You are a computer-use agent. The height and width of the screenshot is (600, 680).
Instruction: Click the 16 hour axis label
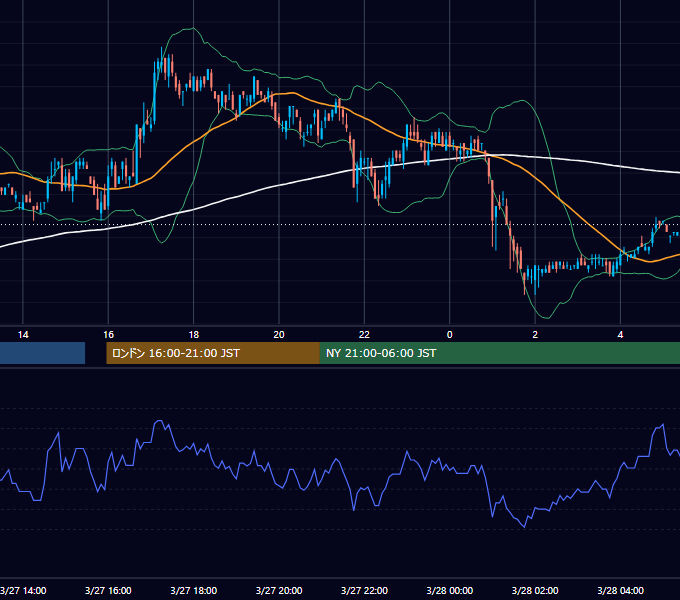coord(108,335)
